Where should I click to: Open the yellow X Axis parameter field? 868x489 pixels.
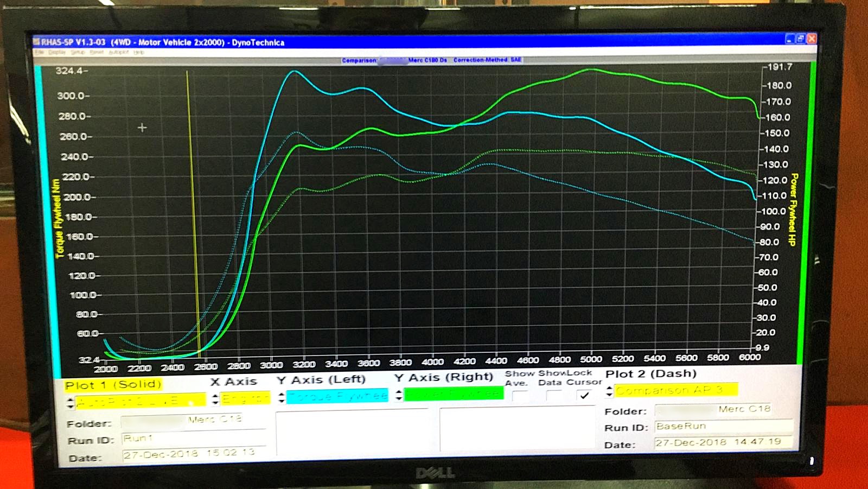(245, 398)
